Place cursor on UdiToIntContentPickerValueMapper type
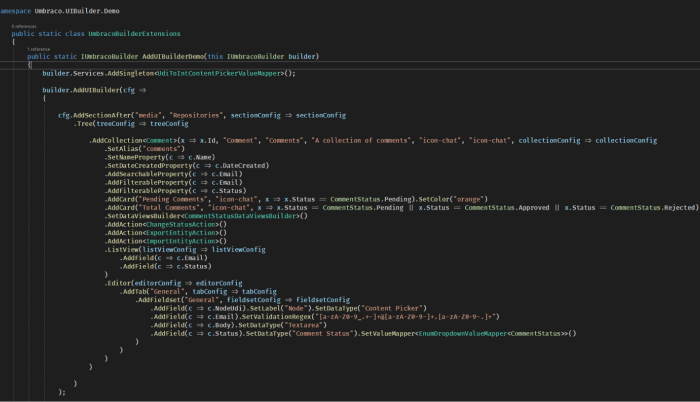700x402 pixels. [222, 73]
